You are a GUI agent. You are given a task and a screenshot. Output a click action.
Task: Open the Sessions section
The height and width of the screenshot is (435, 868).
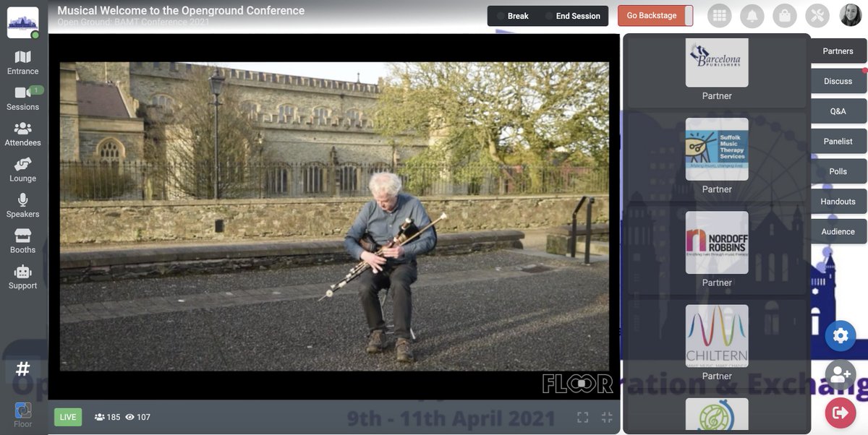pos(23,98)
